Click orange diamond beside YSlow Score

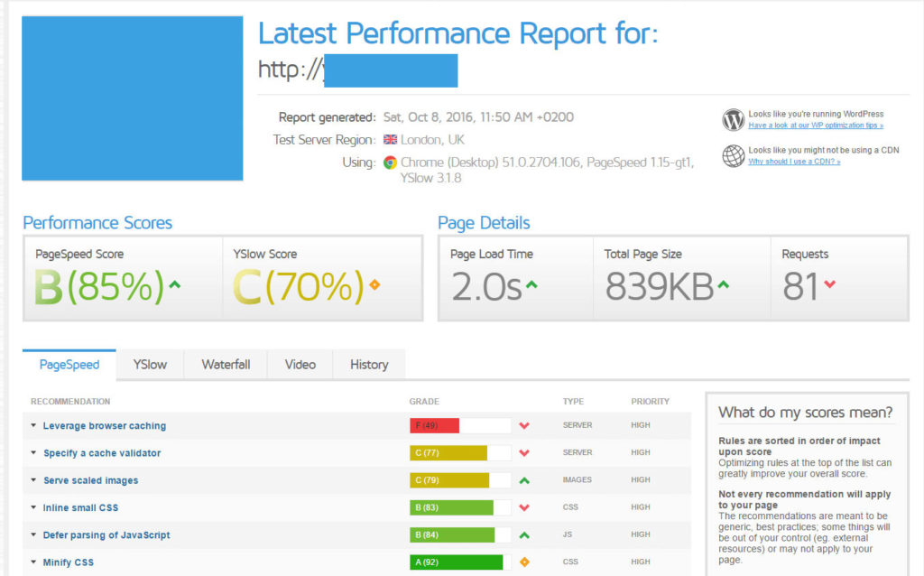click(374, 286)
